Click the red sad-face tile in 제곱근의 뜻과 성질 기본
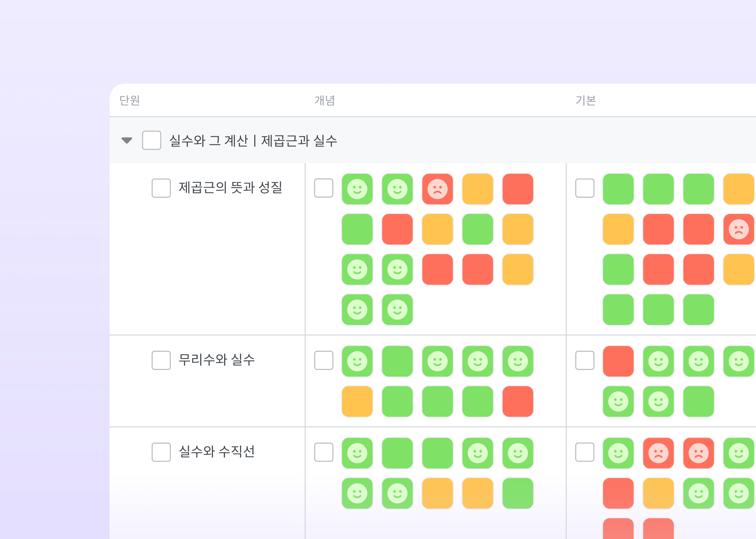This screenshot has width=756, height=539. coord(738,229)
